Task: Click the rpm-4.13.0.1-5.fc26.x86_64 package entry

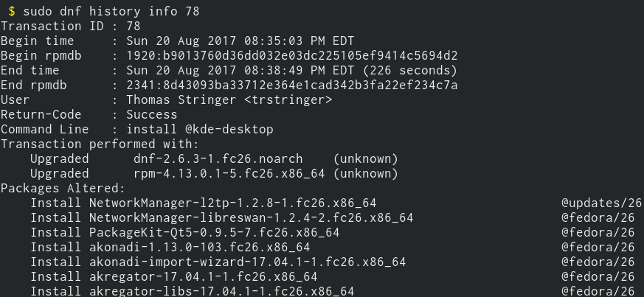Action: tap(229, 174)
